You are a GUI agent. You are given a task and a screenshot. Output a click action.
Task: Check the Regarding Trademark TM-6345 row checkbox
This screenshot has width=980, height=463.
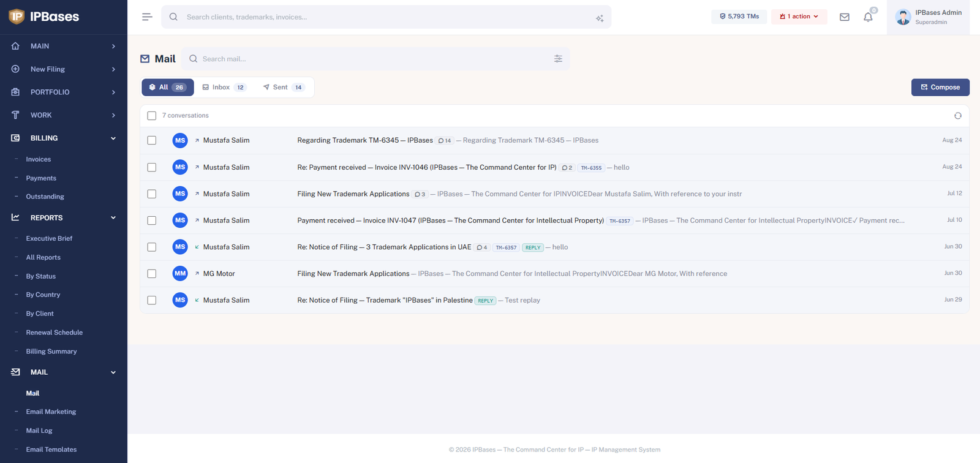coord(152,140)
